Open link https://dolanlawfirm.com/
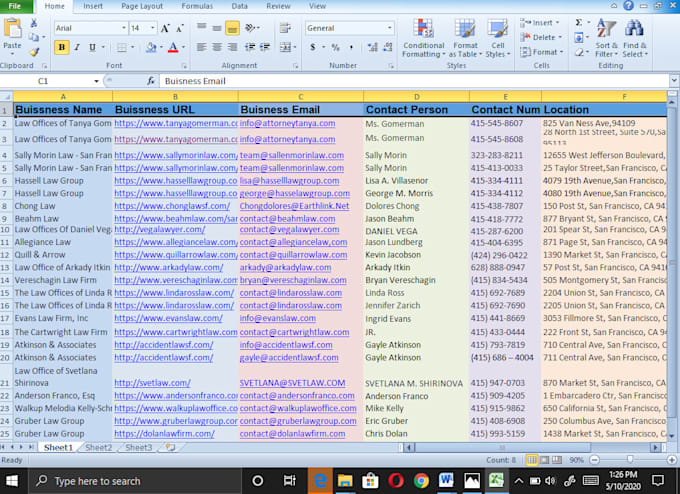The image size is (680, 494). (x=164, y=434)
